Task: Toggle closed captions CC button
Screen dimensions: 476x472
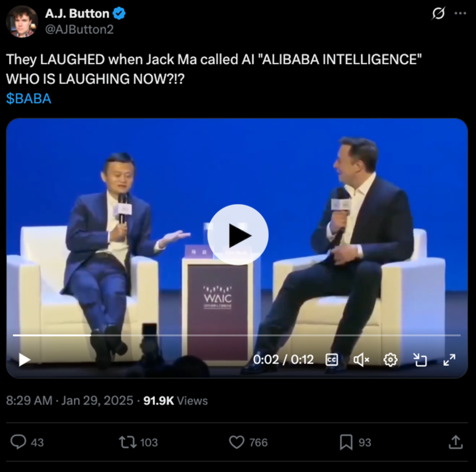Action: 332,360
